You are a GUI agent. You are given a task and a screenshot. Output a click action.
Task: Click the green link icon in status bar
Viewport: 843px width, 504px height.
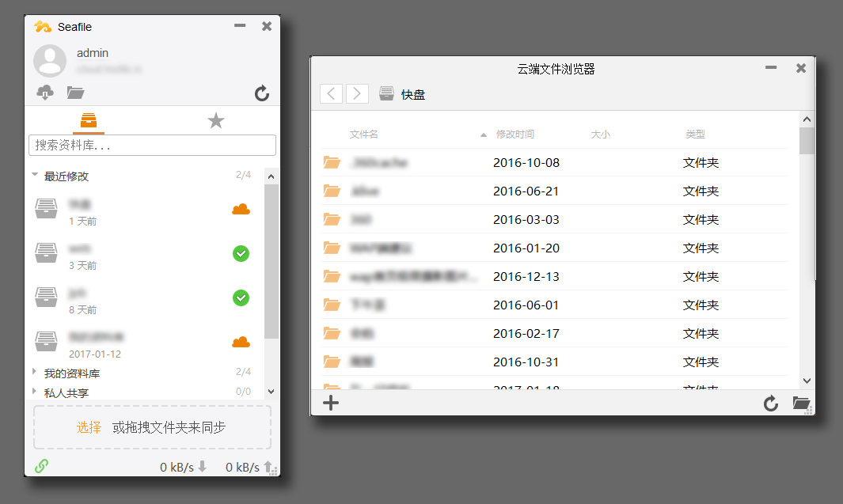(41, 466)
